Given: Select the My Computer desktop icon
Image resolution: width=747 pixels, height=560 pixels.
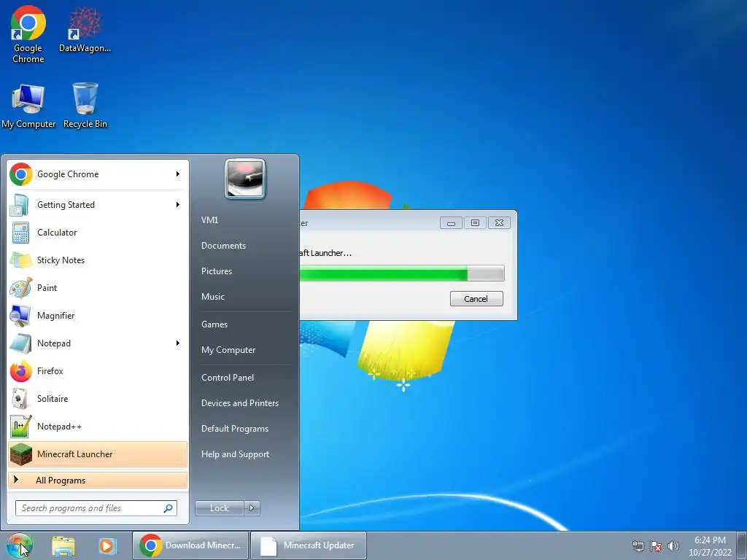Looking at the screenshot, I should tap(28, 106).
